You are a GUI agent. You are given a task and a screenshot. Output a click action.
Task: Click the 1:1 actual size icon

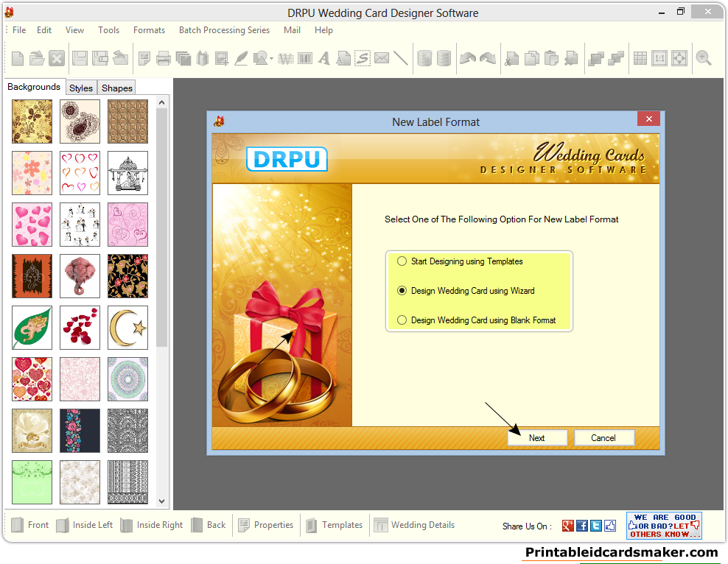659,58
